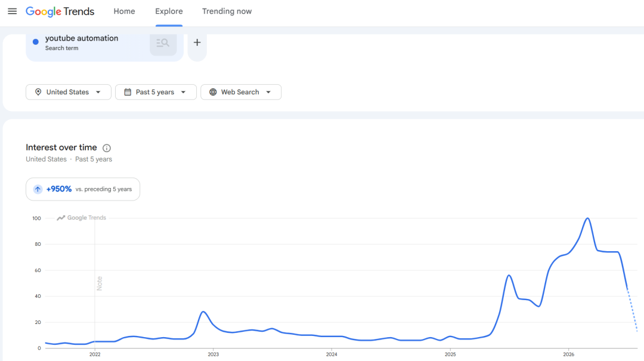Click the calendar icon in date filter
The height and width of the screenshot is (361, 644).
click(x=128, y=92)
